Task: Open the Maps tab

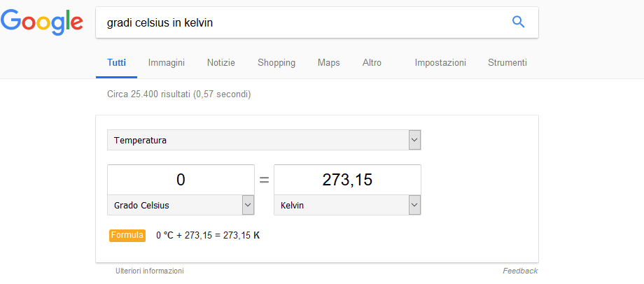Action: click(328, 63)
